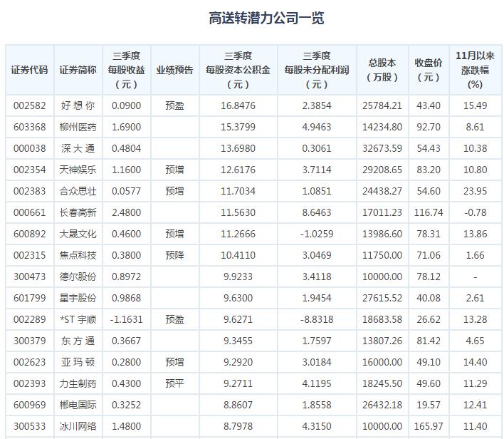The width and height of the screenshot is (504, 439).
Task: Select stock code 603368
Action: click(30, 127)
